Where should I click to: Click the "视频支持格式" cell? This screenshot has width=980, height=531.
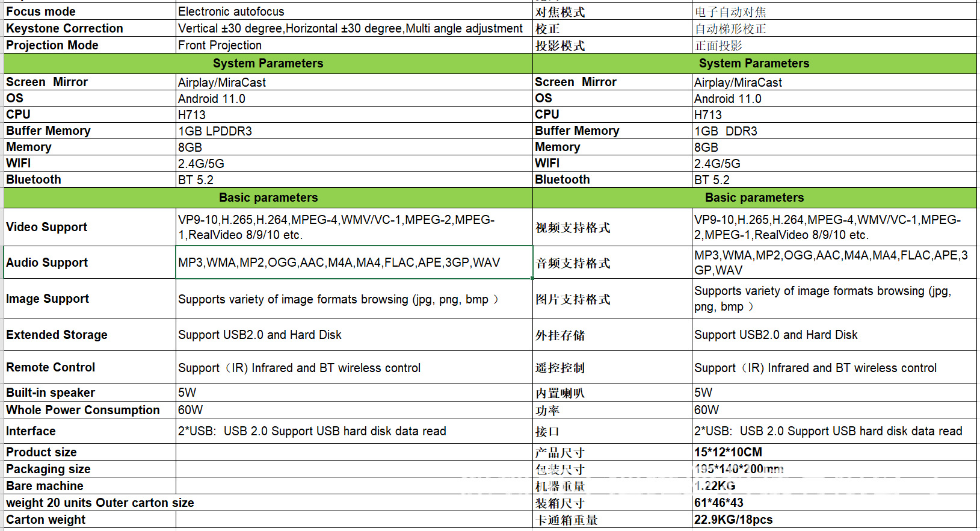(x=612, y=227)
